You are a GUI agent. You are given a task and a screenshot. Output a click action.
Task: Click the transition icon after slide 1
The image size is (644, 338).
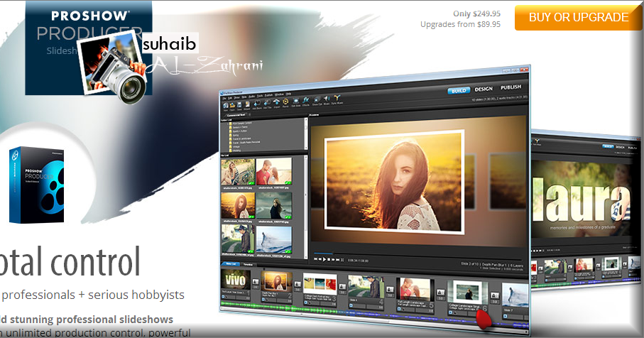(x=256, y=282)
